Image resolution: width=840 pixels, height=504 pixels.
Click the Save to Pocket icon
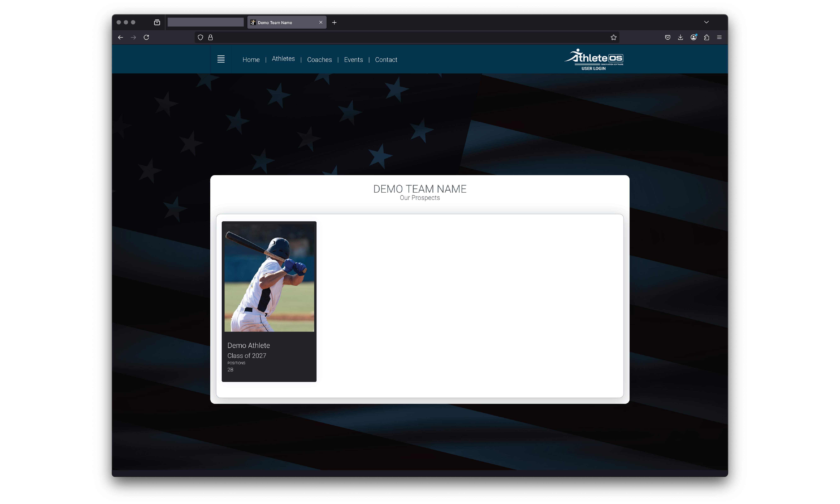pos(668,37)
